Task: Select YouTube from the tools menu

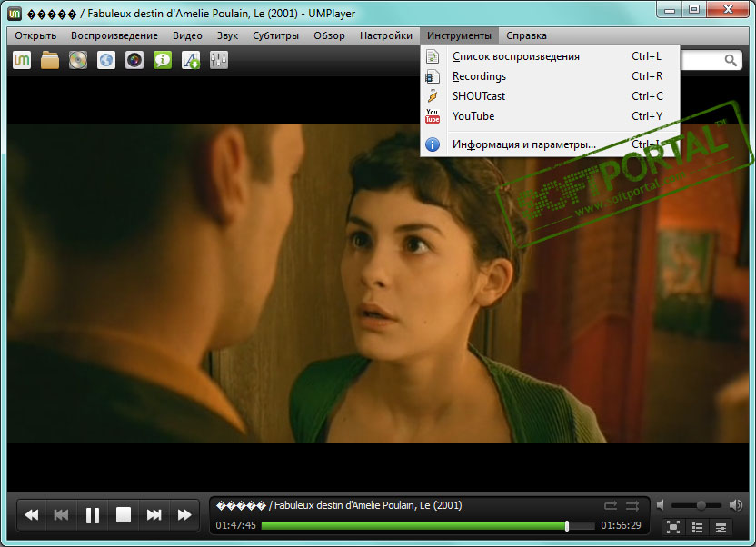Action: coord(550,116)
